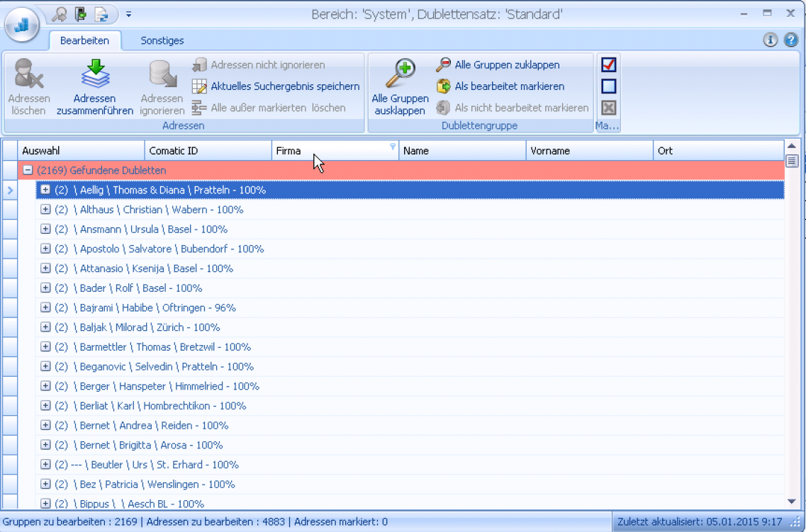This screenshot has height=532, width=806.
Task: Expand the Bajrami Habibe Oftringen group
Action: tap(45, 307)
